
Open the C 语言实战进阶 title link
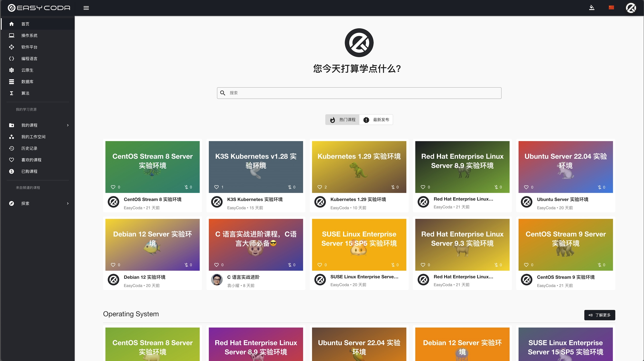pos(243,277)
